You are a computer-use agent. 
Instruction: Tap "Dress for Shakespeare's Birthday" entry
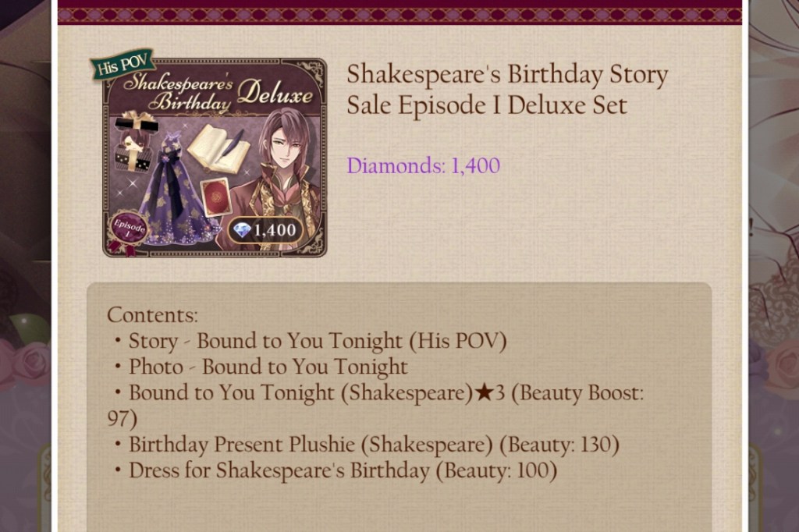(342, 471)
